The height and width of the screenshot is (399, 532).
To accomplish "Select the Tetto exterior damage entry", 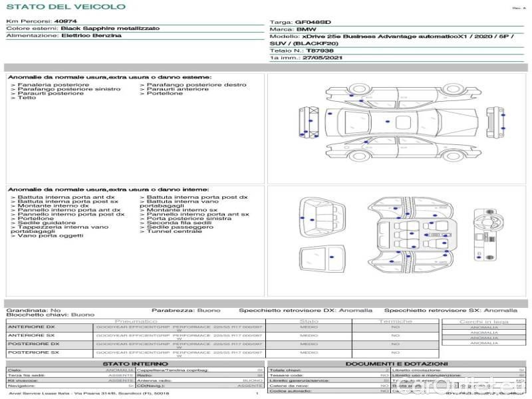I will [x=27, y=98].
